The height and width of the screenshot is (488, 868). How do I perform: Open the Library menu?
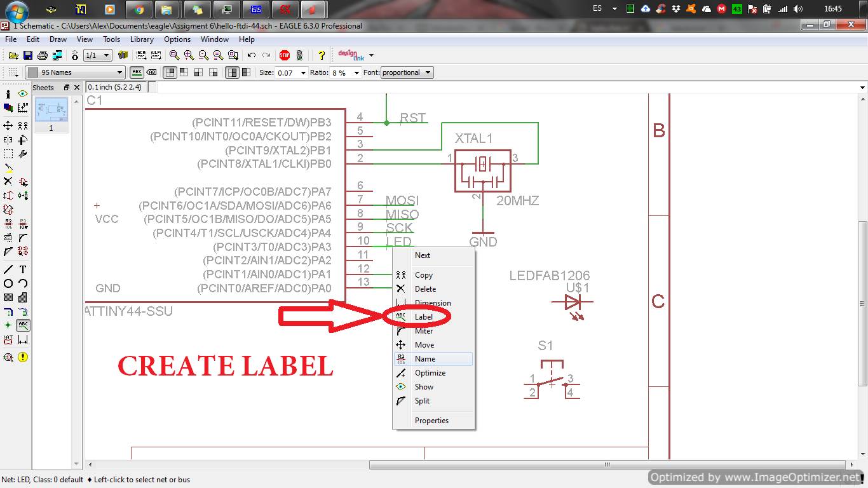[x=142, y=39]
